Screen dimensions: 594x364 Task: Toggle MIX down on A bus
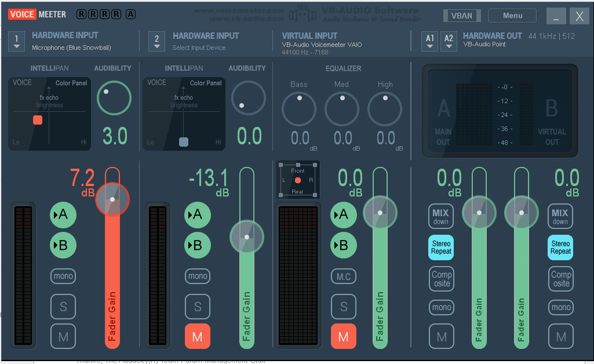[441, 216]
